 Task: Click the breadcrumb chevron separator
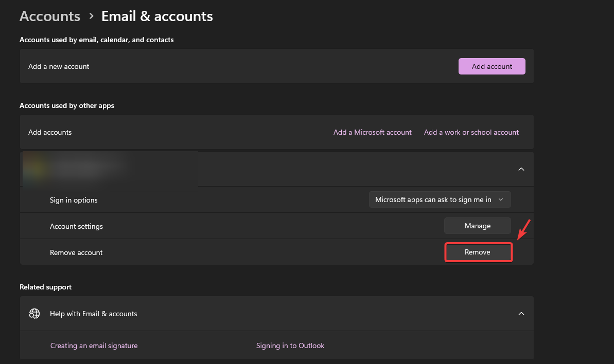91,16
